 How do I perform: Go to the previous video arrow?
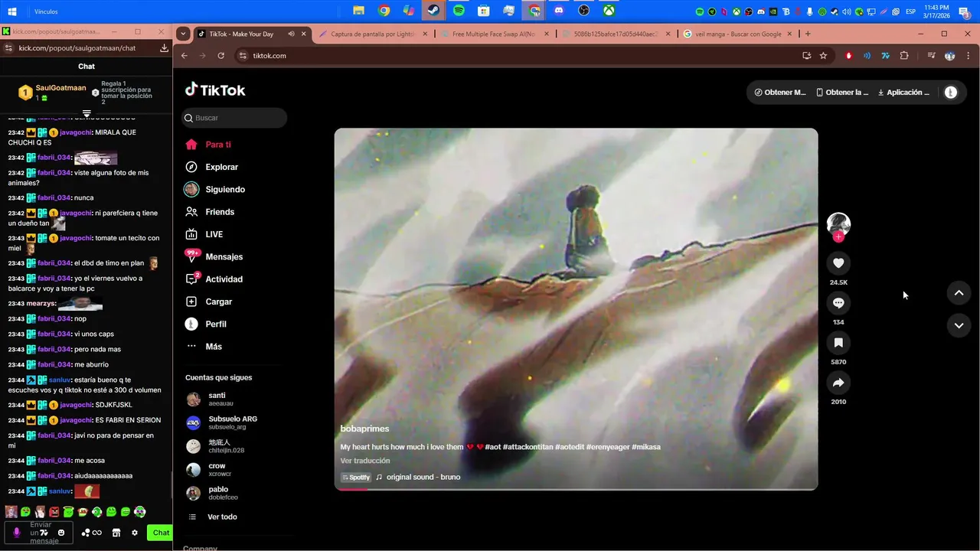tap(959, 293)
